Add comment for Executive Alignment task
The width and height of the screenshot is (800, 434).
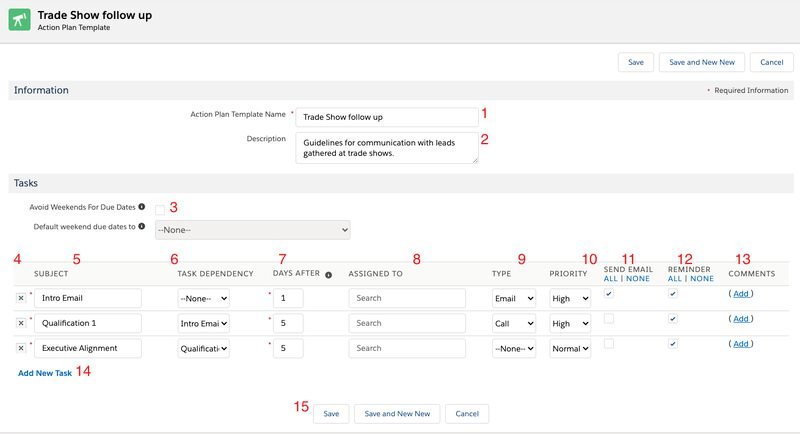click(741, 344)
